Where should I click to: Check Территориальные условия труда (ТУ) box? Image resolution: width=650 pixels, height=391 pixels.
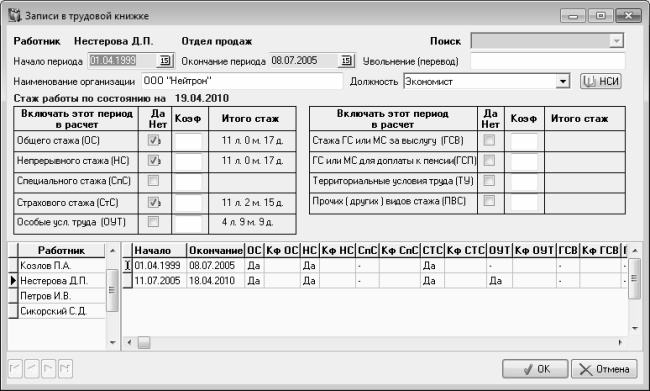pyautogui.click(x=489, y=180)
